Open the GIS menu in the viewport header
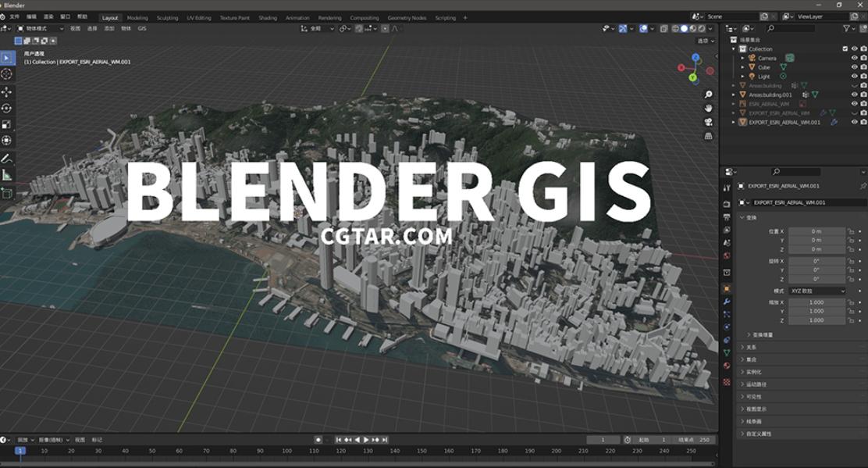This screenshot has height=468, width=868. click(142, 28)
